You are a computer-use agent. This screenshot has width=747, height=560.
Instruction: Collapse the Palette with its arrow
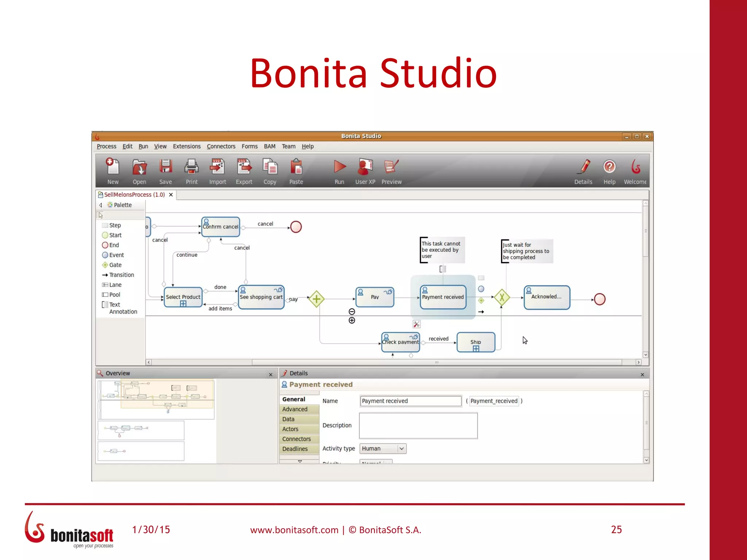[101, 205]
